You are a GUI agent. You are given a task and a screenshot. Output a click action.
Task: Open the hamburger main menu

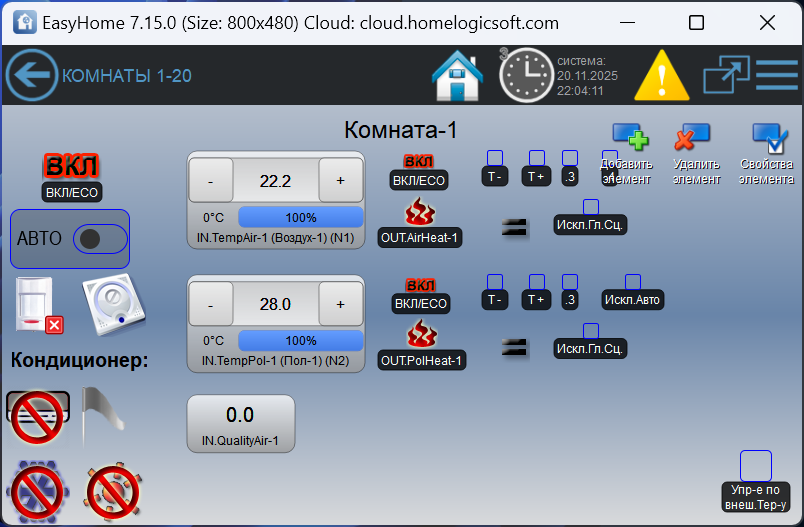pos(776,75)
